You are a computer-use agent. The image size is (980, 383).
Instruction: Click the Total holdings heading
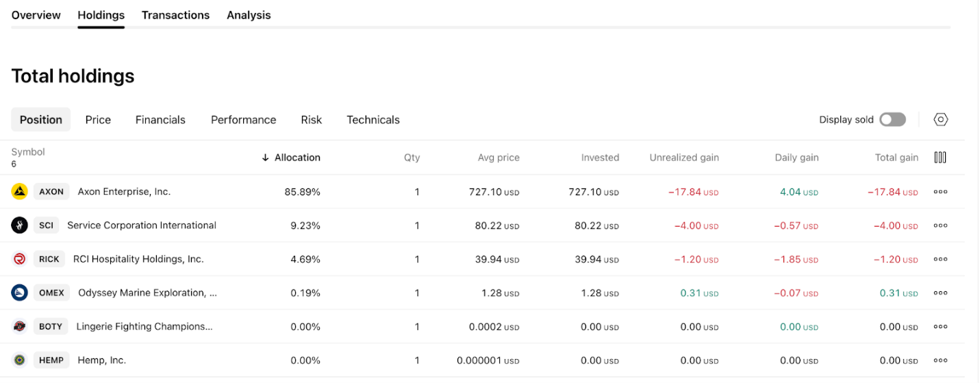(73, 76)
